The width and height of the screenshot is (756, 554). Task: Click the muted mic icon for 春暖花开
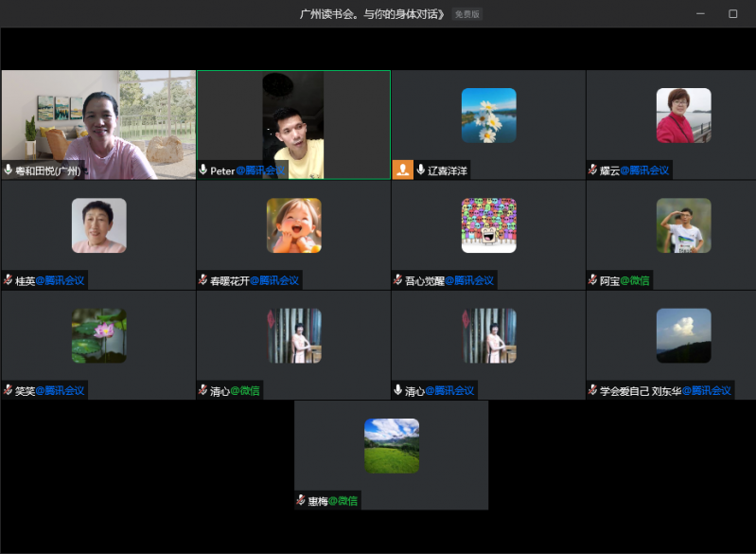pos(203,280)
